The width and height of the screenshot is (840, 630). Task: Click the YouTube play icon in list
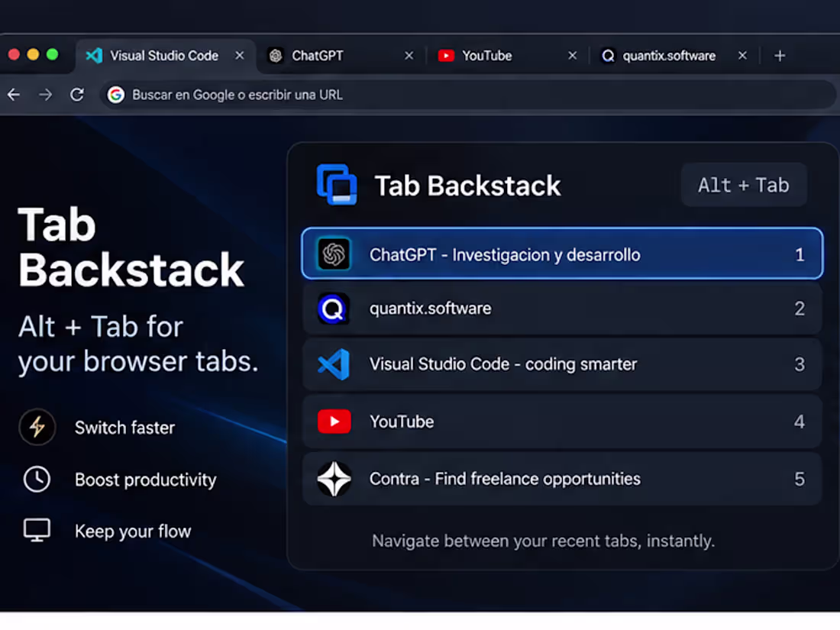tap(334, 422)
